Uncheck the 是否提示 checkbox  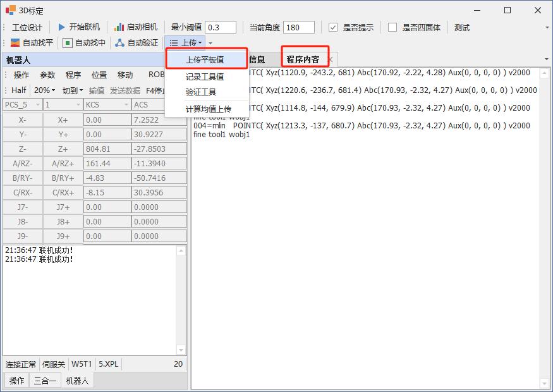[x=333, y=27]
